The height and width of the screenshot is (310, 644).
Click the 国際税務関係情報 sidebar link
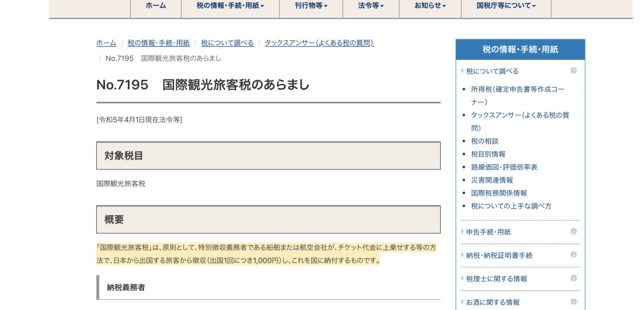pyautogui.click(x=499, y=193)
